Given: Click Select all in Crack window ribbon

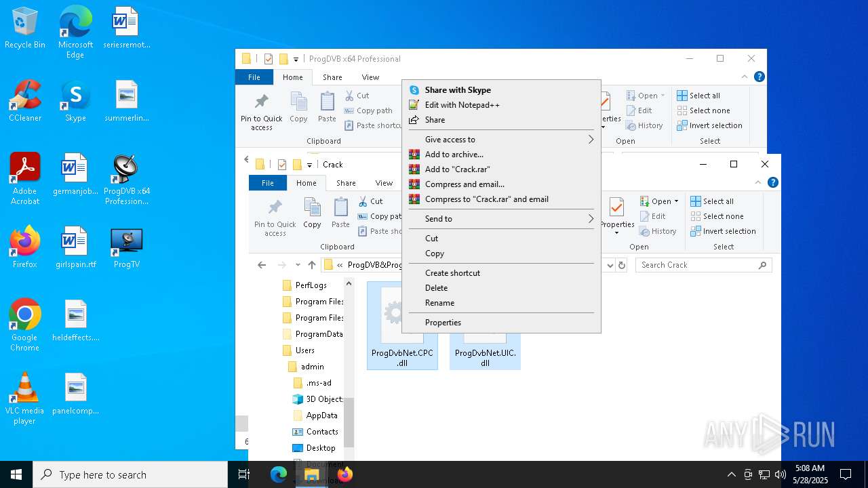Looking at the screenshot, I should [712, 201].
